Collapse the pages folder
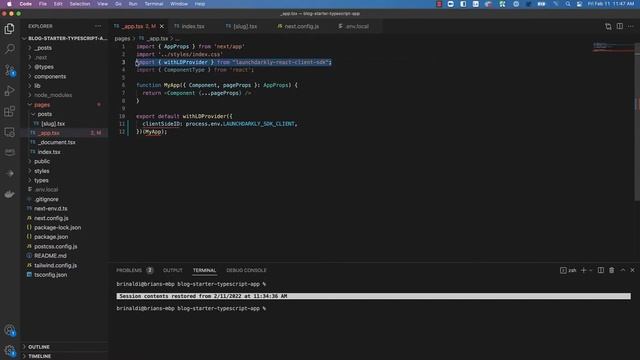 42,104
